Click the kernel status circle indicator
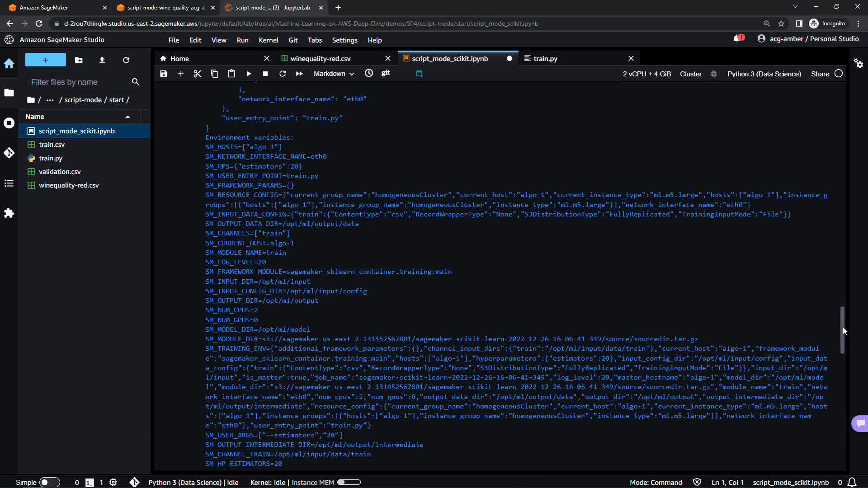Viewport: 868px width, 488px height. 839,74
